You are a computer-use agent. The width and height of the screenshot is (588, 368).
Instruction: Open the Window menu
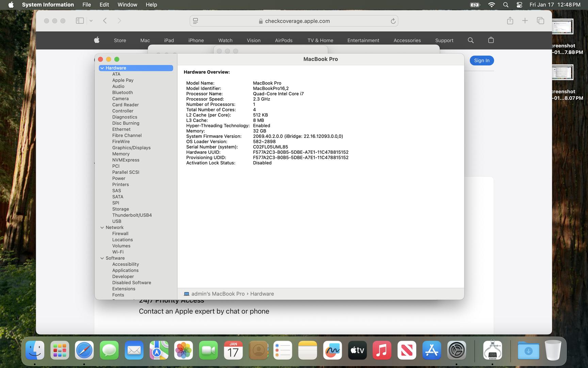click(x=127, y=5)
